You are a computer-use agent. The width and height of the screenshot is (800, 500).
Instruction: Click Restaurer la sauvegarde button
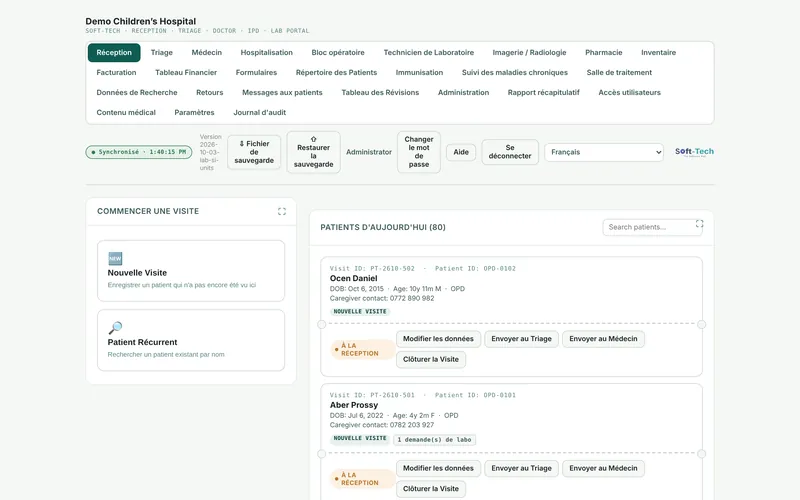tap(313, 152)
